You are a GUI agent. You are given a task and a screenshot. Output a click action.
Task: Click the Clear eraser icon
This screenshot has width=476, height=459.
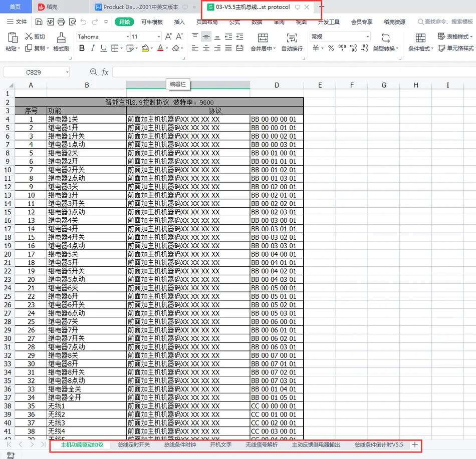click(x=175, y=48)
